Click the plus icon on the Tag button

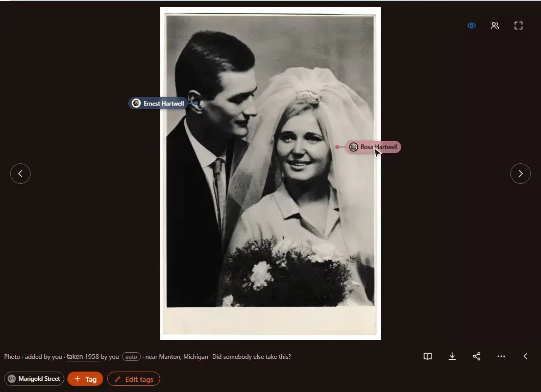pyautogui.click(x=77, y=379)
